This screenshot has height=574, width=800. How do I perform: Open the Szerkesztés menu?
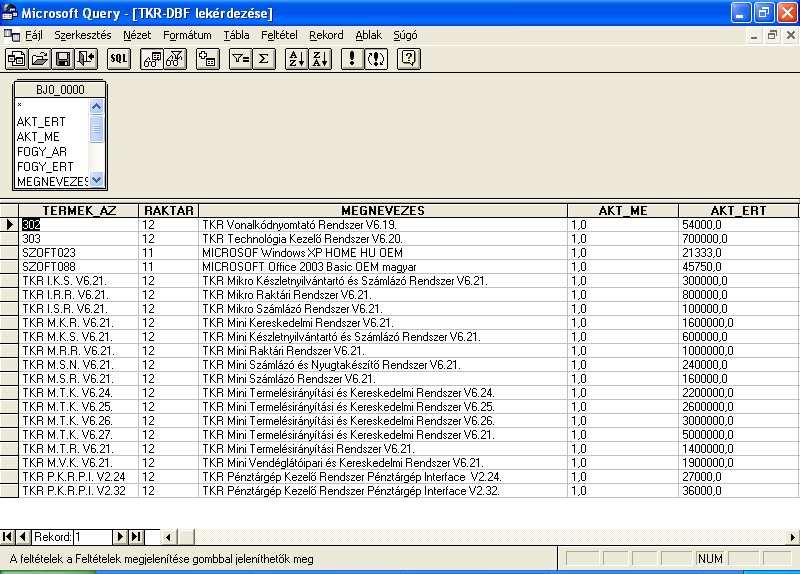[x=83, y=35]
